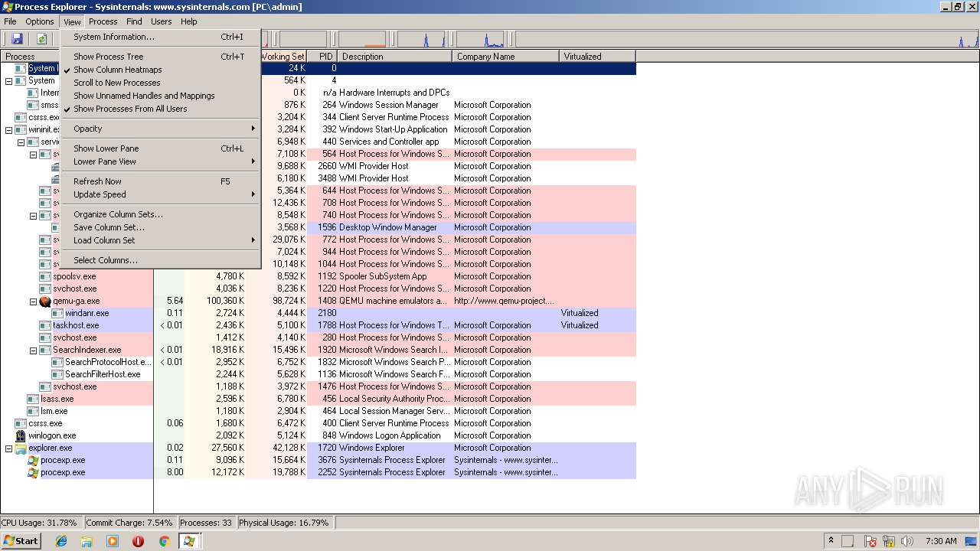
Task: Sort by the PID column header
Action: click(322, 57)
